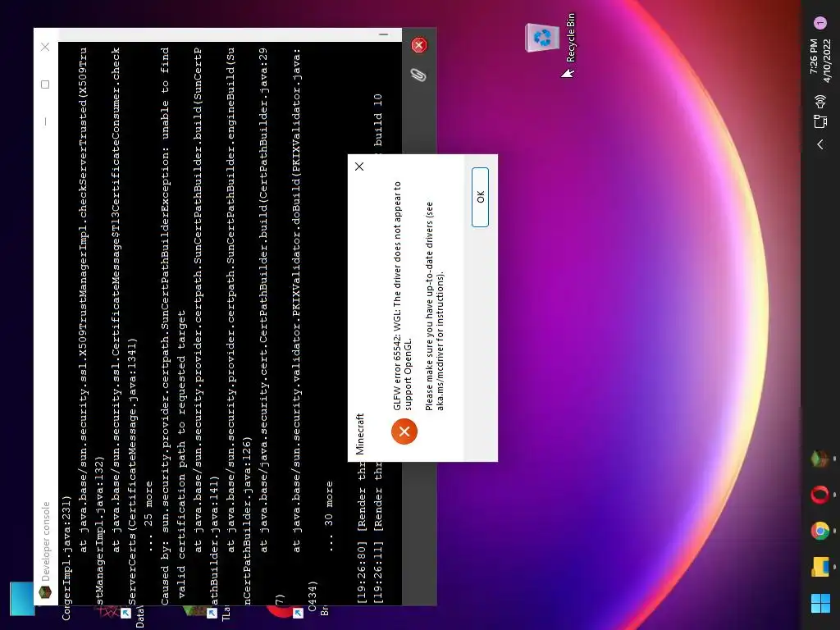The width and height of the screenshot is (840, 630).
Task: Click the 'Please make sure you have up-to-date drivers' text
Action: (435, 307)
